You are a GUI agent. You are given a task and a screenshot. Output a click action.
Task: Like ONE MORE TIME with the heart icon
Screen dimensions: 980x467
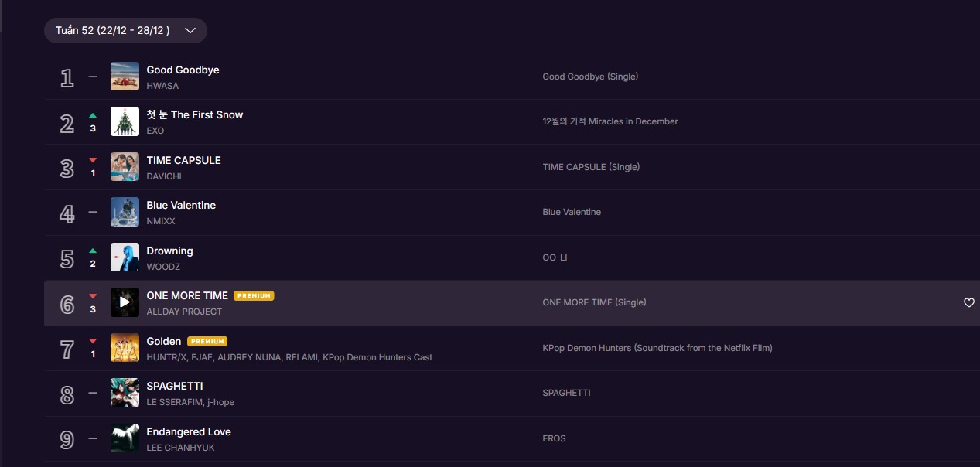coord(968,302)
